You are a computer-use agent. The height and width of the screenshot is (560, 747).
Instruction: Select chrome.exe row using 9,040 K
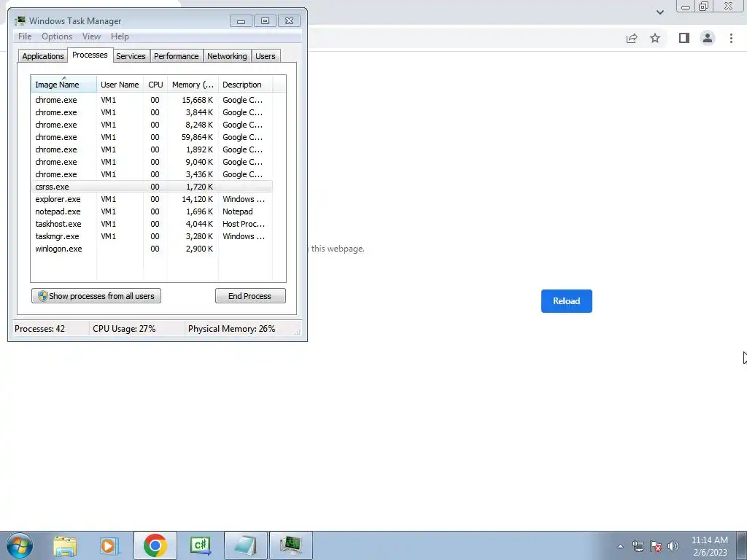tap(152, 162)
